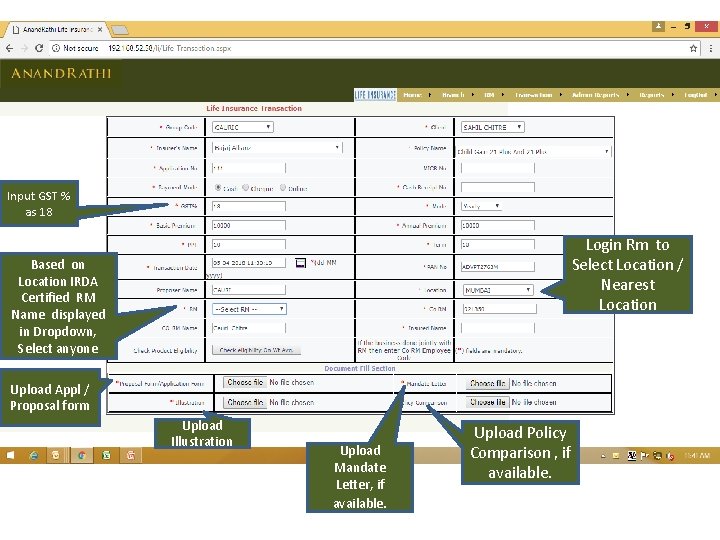The height and width of the screenshot is (540, 720).
Task: Open Chrome from the taskbar
Action: [82, 455]
